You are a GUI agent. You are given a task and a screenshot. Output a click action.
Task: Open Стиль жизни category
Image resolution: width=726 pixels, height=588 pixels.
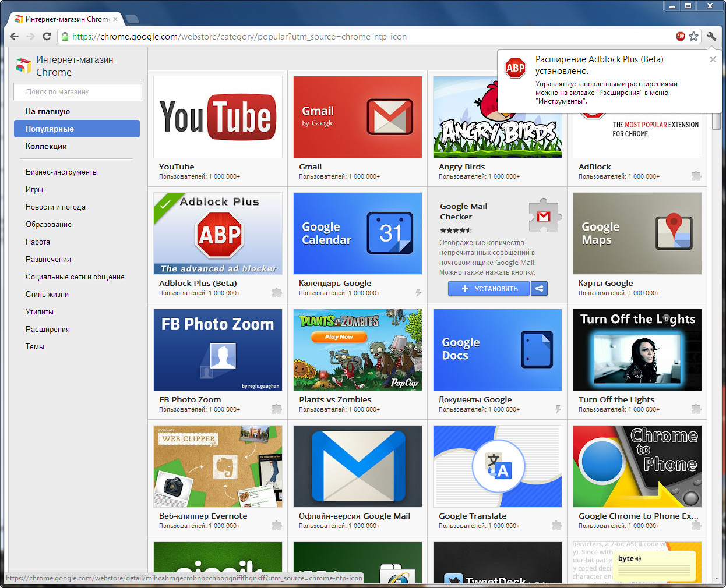point(47,294)
